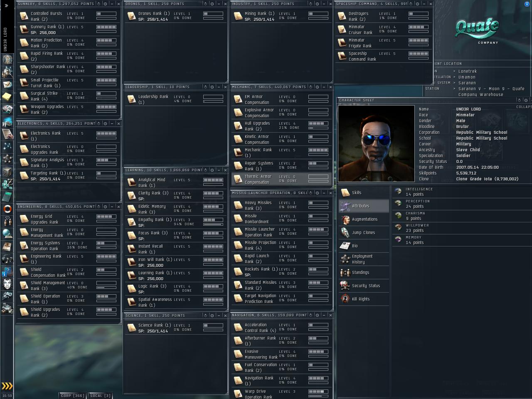Expand the sidebar with the double-arrow button
Image resolution: width=532 pixels, height=399 pixels.
(x=6, y=5)
